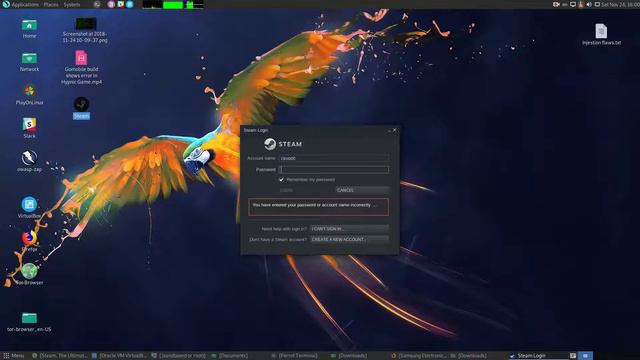Open the Home folder desktop icon
This screenshot has height=360, width=640.
(29, 29)
